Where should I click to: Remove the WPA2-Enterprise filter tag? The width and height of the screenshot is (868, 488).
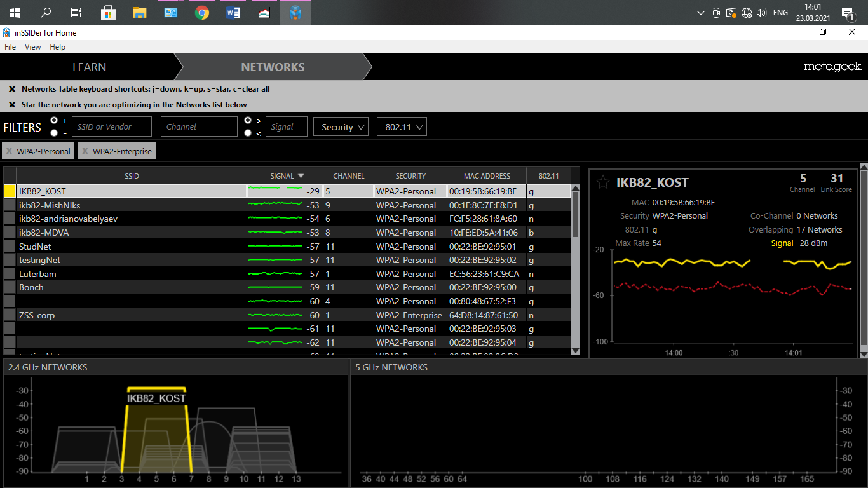coord(85,152)
